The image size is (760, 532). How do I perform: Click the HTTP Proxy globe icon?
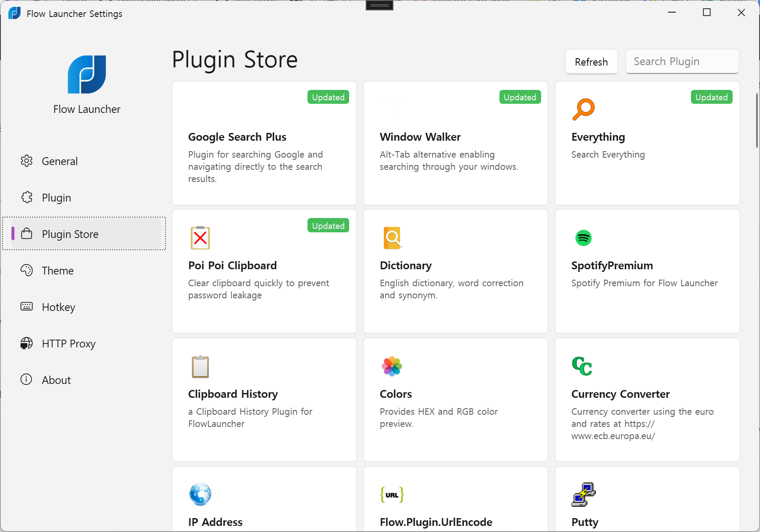(26, 343)
